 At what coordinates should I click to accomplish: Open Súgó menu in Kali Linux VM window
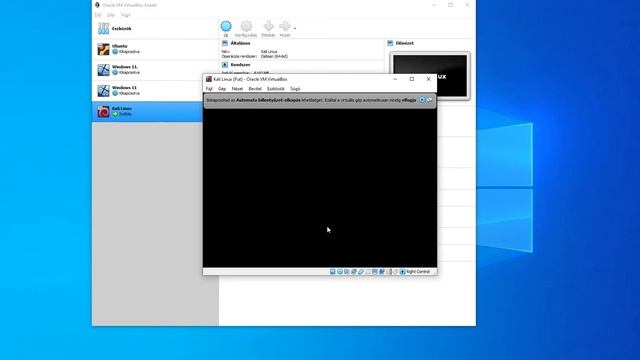pos(295,89)
